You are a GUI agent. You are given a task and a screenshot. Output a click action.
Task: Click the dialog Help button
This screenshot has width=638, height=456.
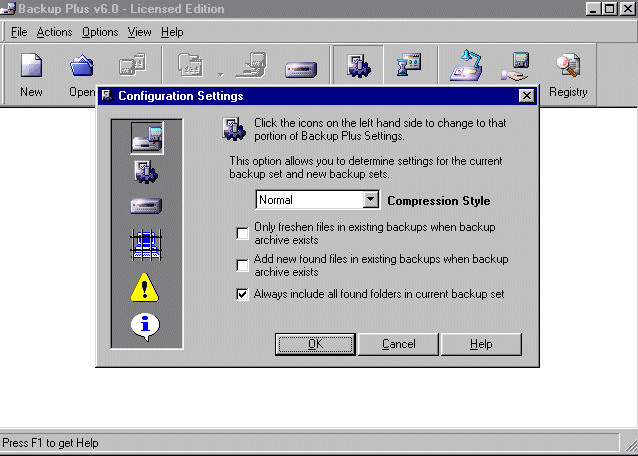tap(481, 344)
